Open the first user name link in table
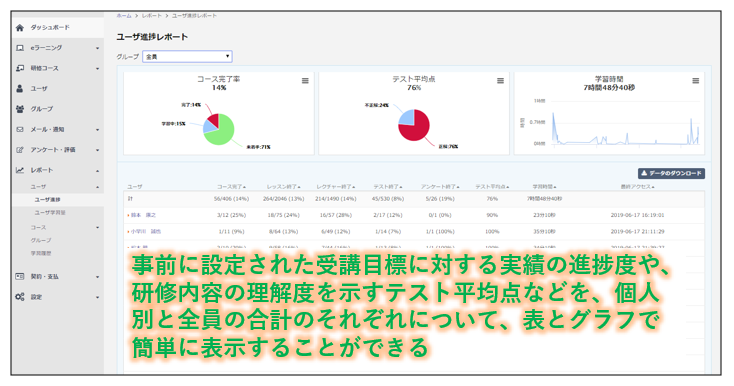 tap(143, 215)
